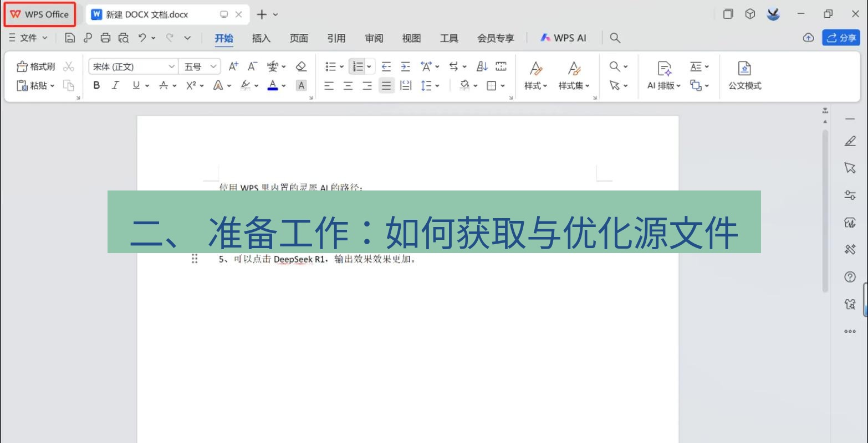Click the Print icon
The width and height of the screenshot is (868, 443).
pos(105,38)
